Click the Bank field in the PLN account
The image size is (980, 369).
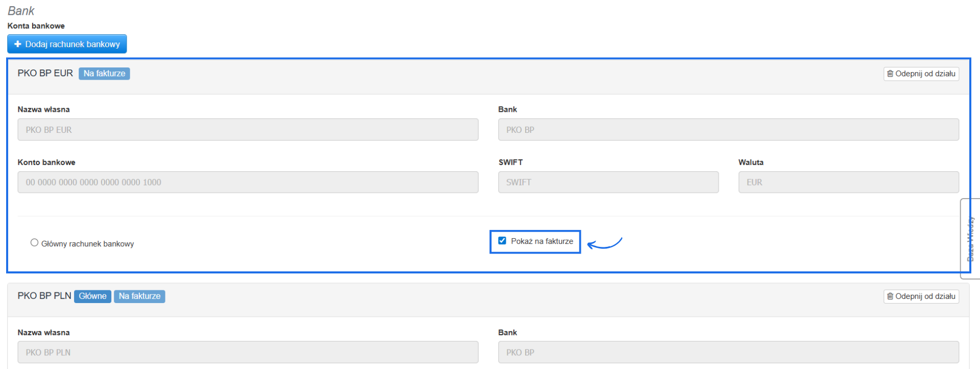click(x=728, y=353)
